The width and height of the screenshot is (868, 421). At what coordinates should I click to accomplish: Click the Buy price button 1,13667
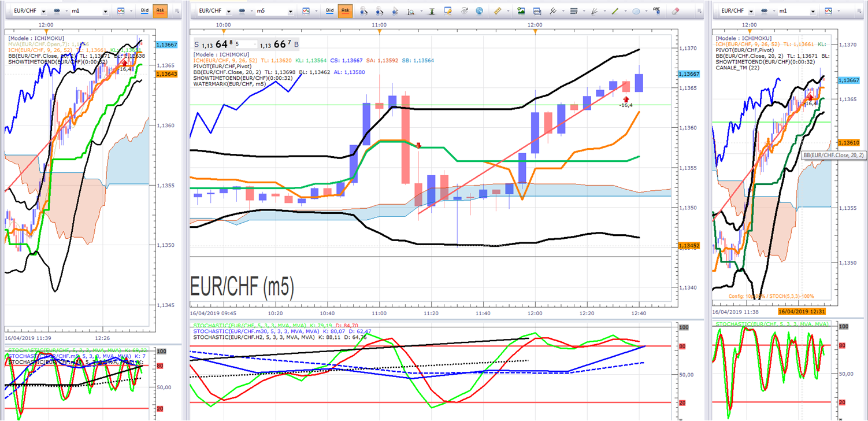point(280,44)
